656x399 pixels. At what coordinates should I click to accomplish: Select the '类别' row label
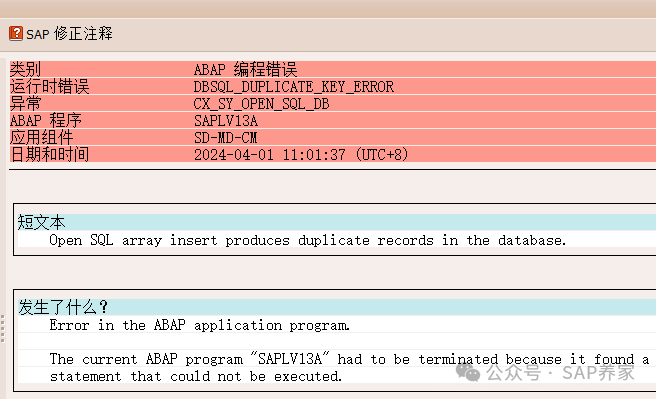(x=25, y=69)
